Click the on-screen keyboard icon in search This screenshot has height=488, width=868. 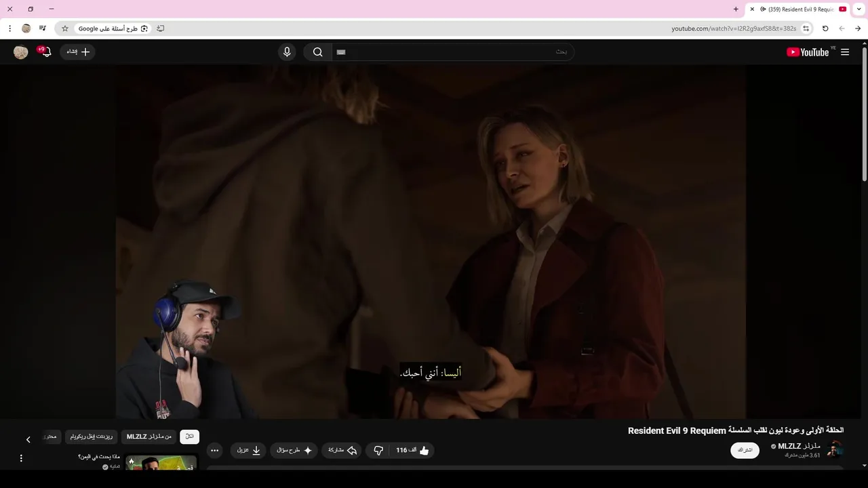point(341,52)
